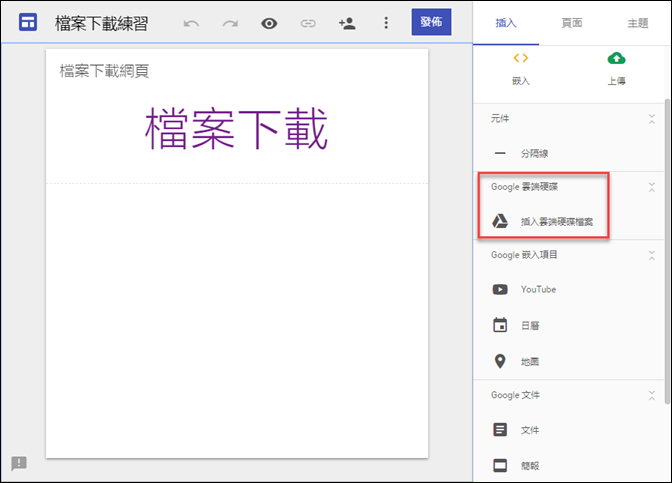Undo the last action
Image resolution: width=672 pixels, height=483 pixels.
click(x=191, y=23)
